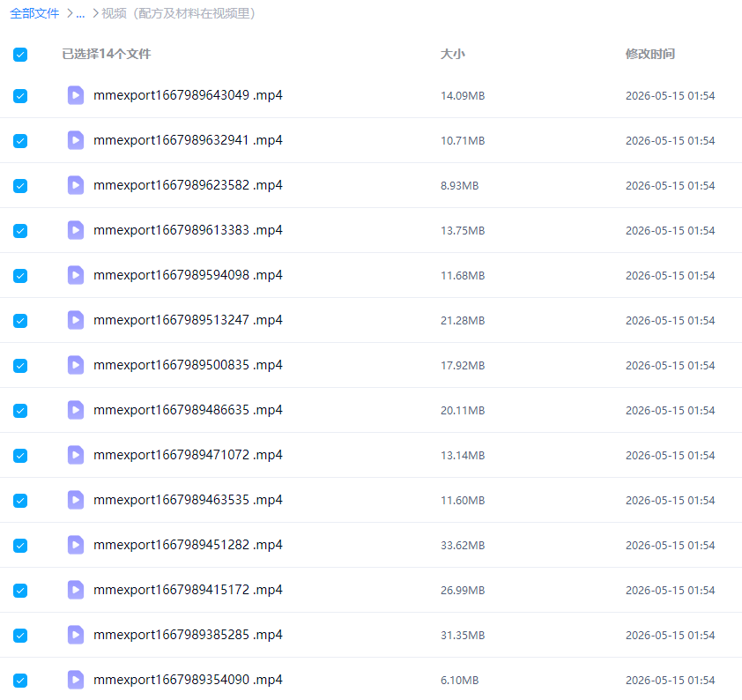742x700 pixels.
Task: Click video icon for mmexport1667989632941 .mp4
Action: click(76, 140)
